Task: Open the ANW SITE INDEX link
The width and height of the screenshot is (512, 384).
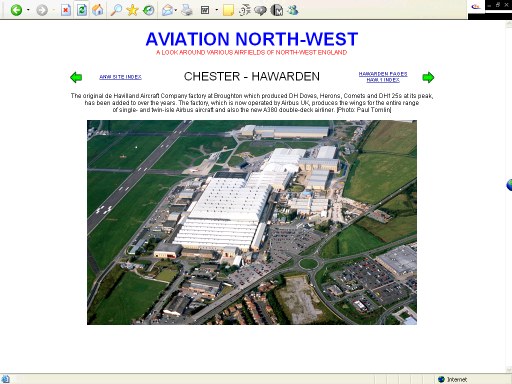Action: [120, 77]
